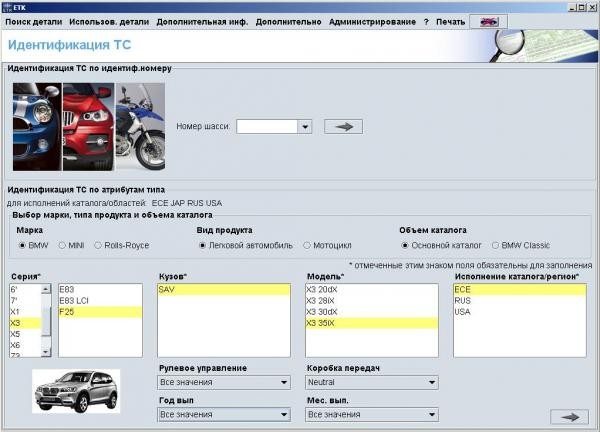Select series X3 in the list

coord(25,323)
